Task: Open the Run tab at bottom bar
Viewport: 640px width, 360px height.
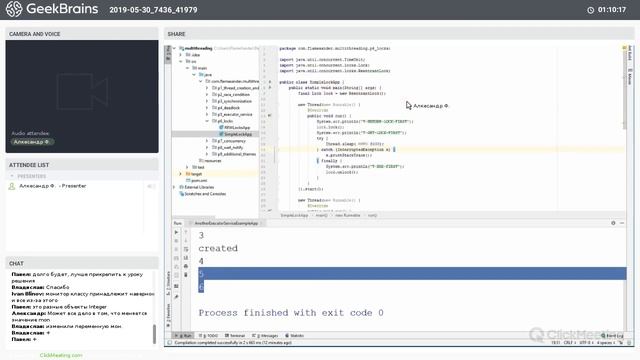Action: 184,336
